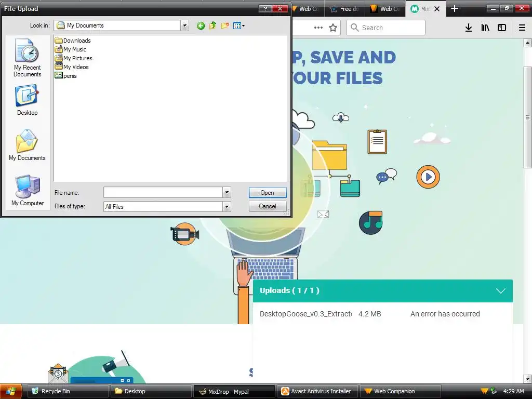Switch to the Free download tab
Screen dimensions: 532x399
344,9
